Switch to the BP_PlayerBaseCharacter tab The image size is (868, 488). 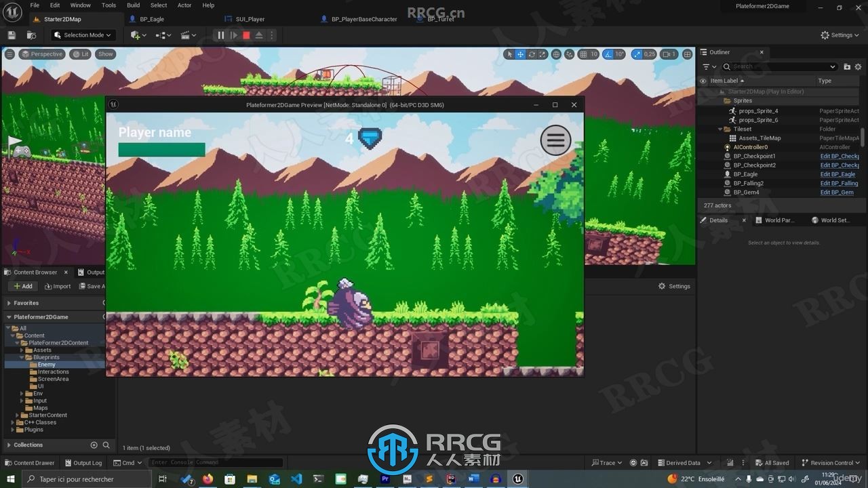(x=364, y=19)
